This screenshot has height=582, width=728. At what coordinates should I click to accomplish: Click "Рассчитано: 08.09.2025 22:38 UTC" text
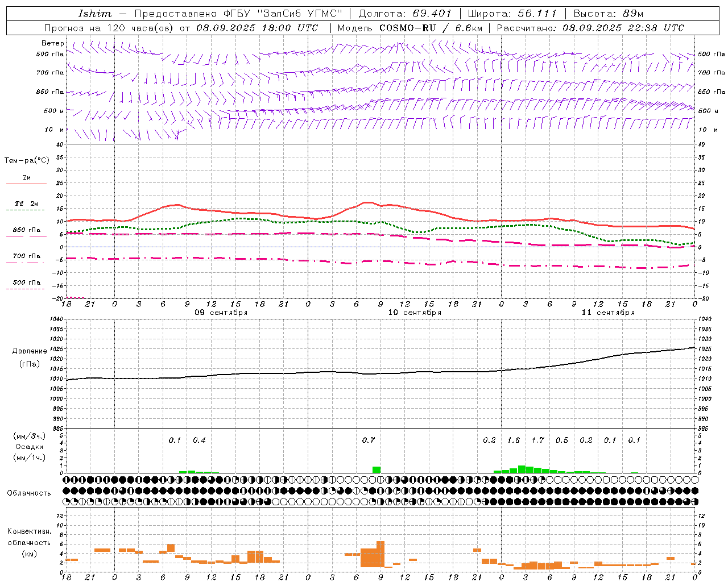coord(590,28)
